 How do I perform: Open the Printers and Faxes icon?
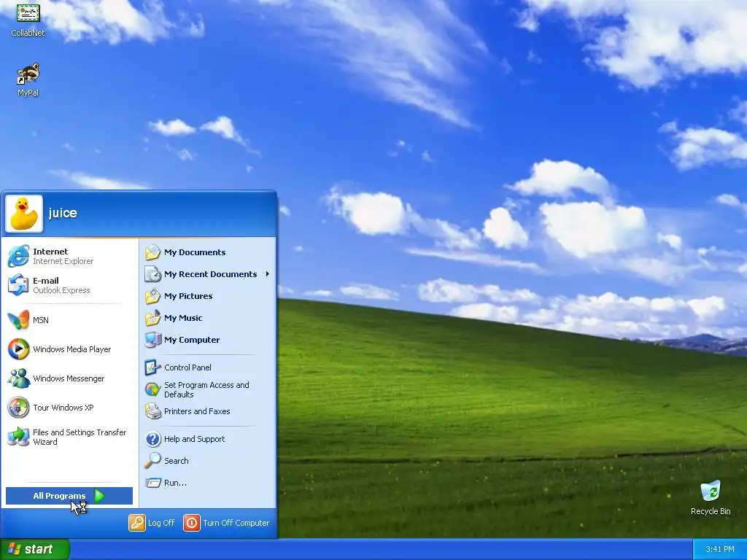point(153,411)
